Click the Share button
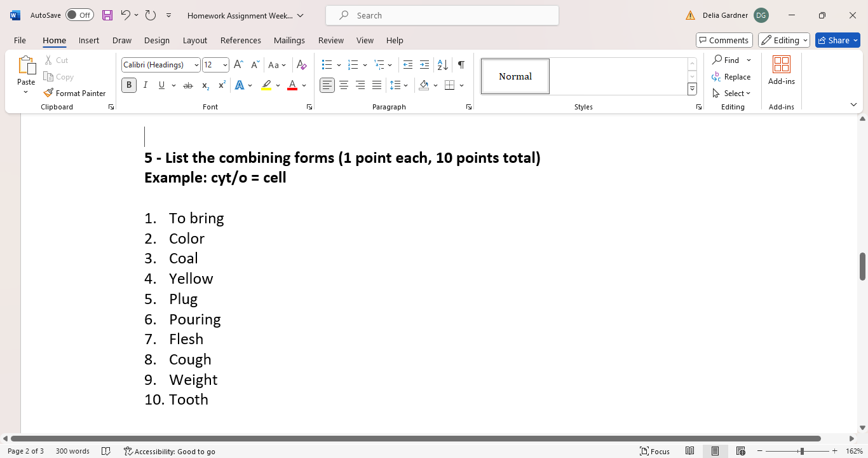 click(x=837, y=40)
